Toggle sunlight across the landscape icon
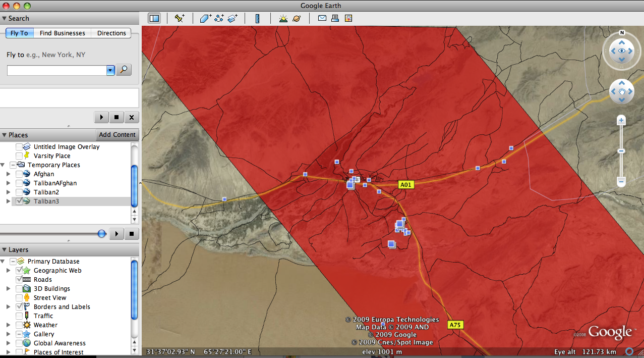This screenshot has height=358, width=644. (283, 18)
